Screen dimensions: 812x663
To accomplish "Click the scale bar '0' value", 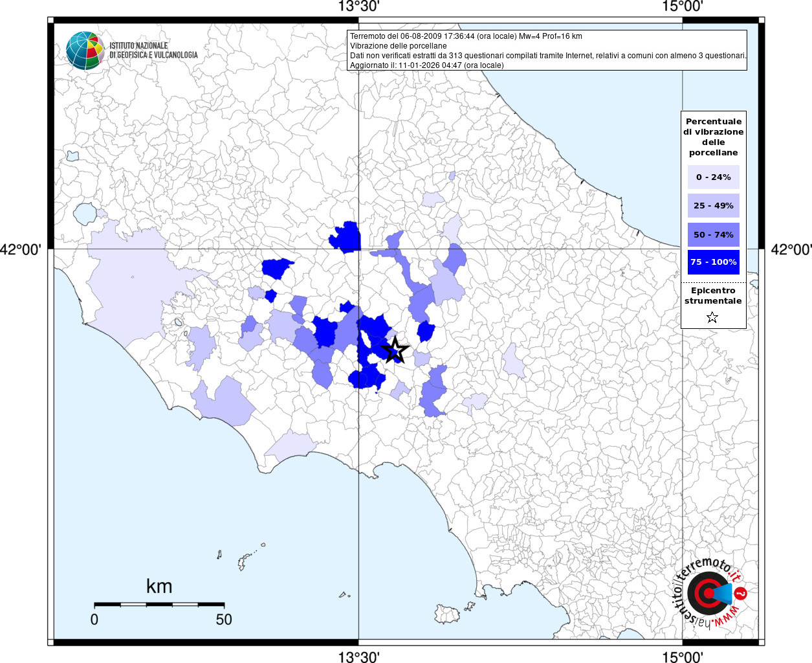I will coord(94,620).
